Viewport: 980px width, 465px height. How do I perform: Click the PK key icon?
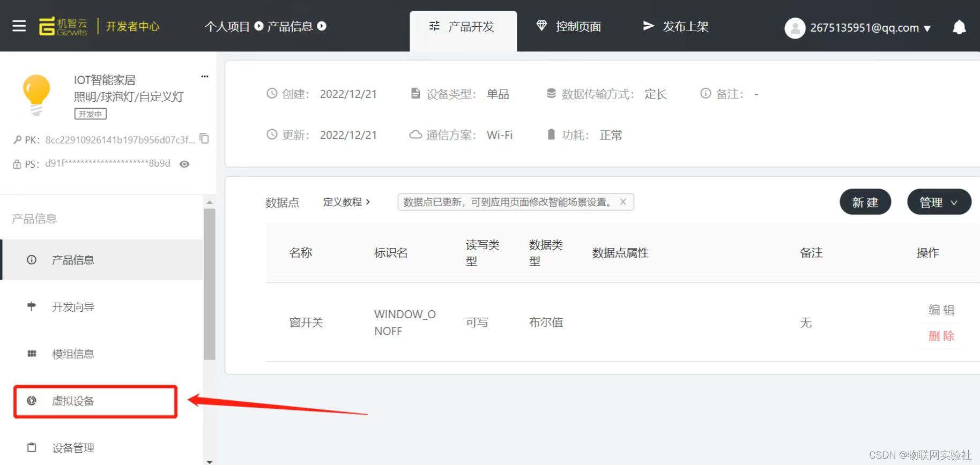coord(18,140)
